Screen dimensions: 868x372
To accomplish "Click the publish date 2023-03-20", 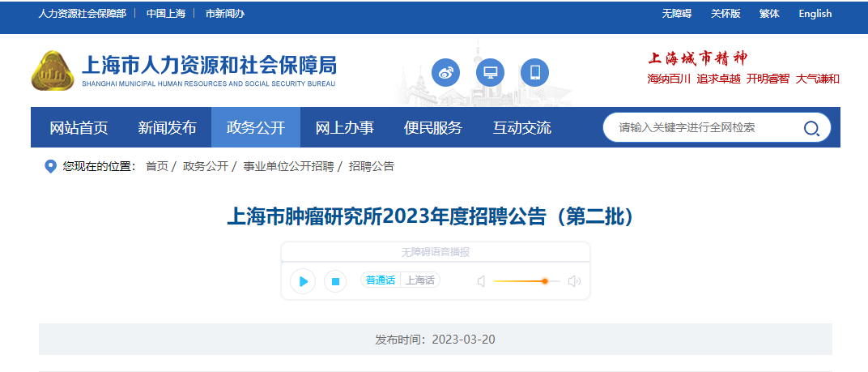I will pyautogui.click(x=463, y=340).
